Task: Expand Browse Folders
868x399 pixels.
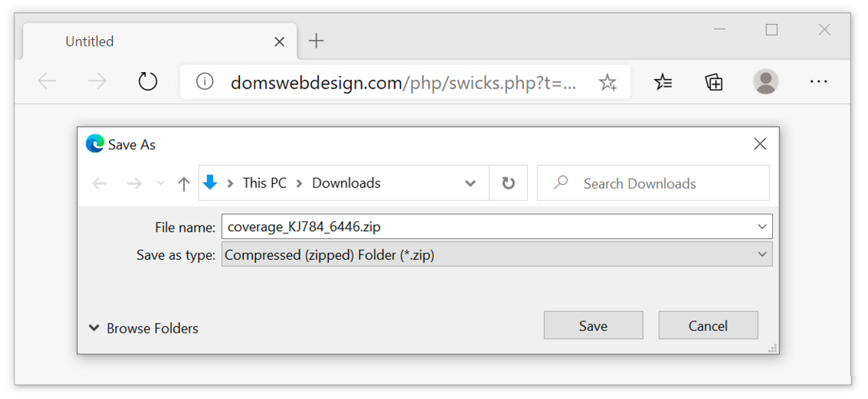Action: coord(143,328)
